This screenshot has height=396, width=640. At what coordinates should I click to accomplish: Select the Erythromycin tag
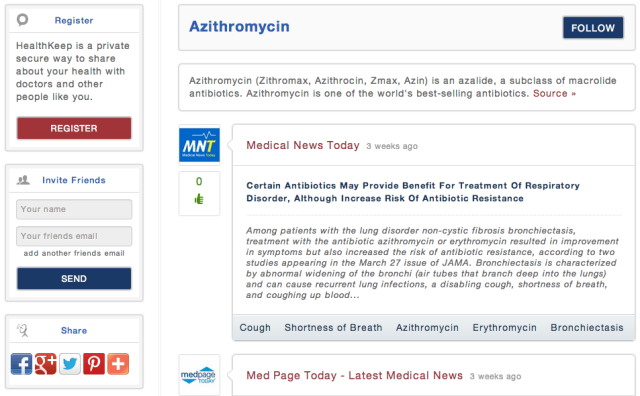[x=504, y=327]
